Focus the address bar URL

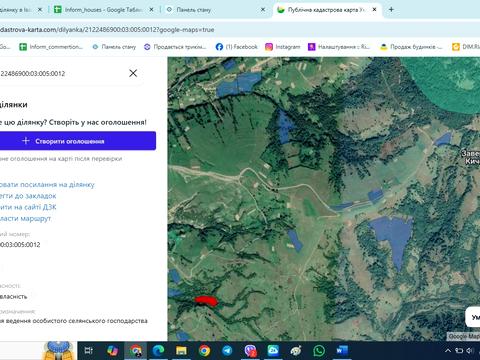click(107, 30)
